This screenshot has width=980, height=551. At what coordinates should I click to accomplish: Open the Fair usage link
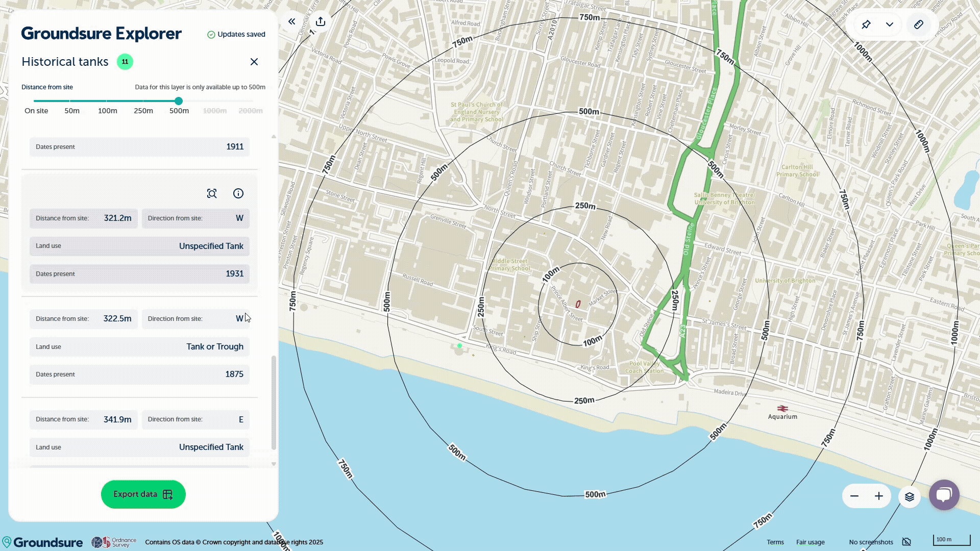(811, 542)
